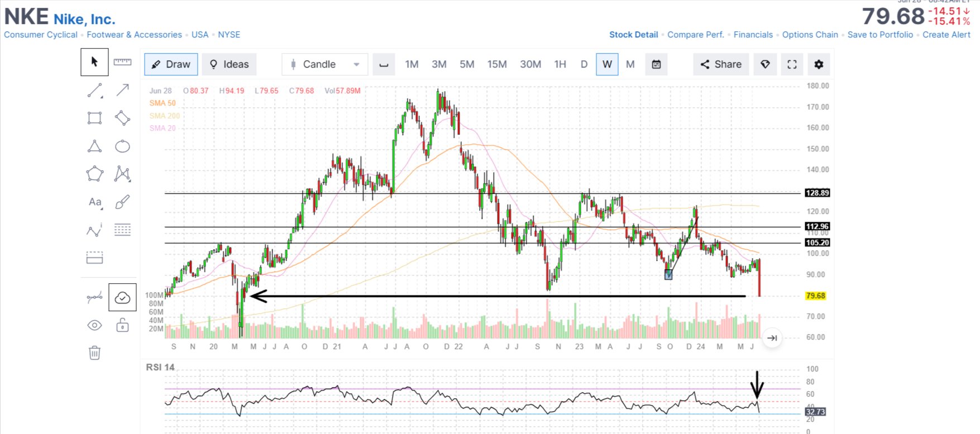Select the rectangle drawing tool
Viewport: 980px width, 434px height.
pos(94,118)
